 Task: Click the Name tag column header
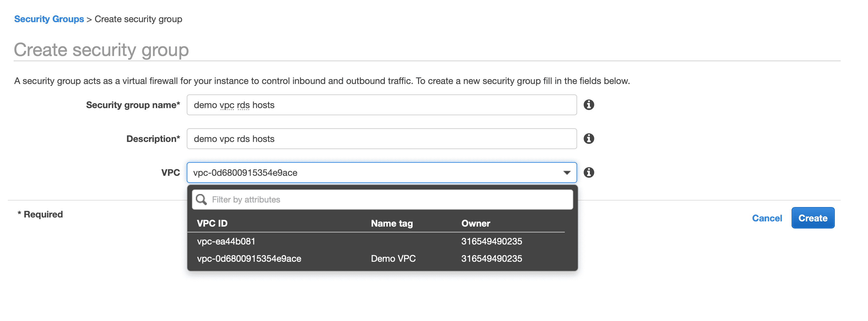click(392, 223)
